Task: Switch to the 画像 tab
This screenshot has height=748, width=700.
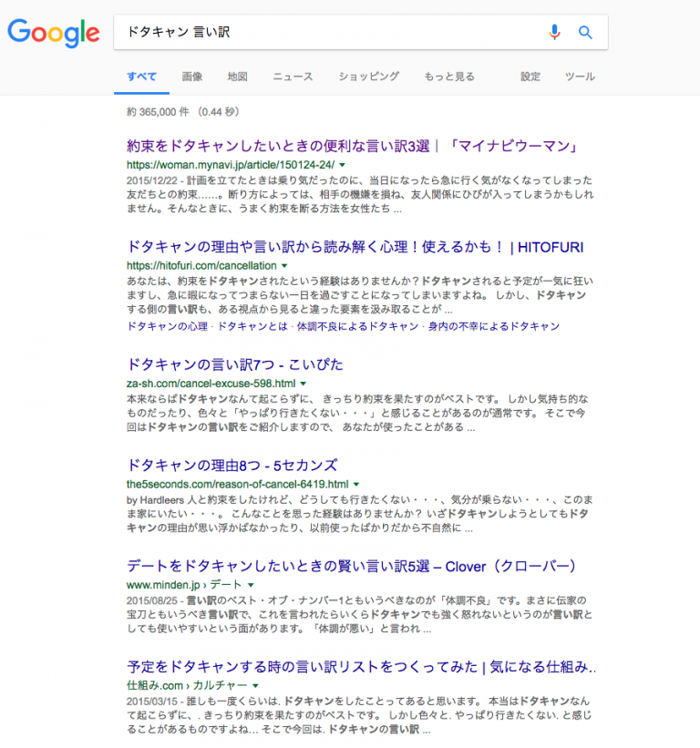Action: [x=192, y=77]
